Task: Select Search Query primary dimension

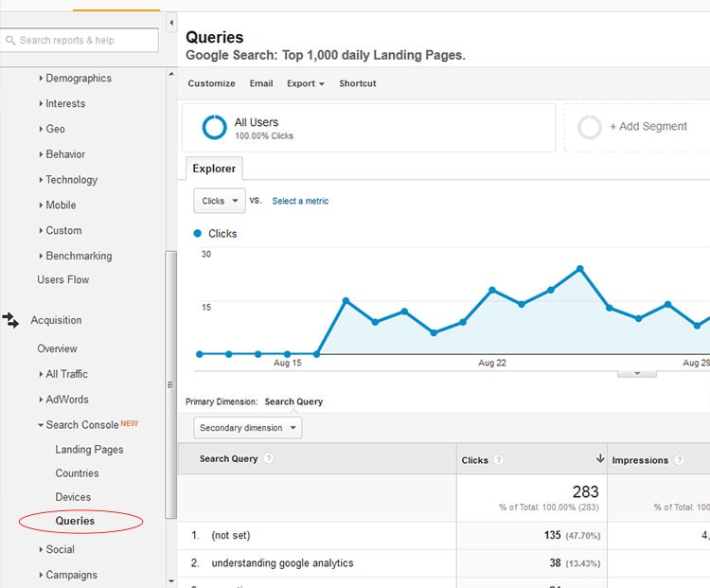Action: pos(293,401)
